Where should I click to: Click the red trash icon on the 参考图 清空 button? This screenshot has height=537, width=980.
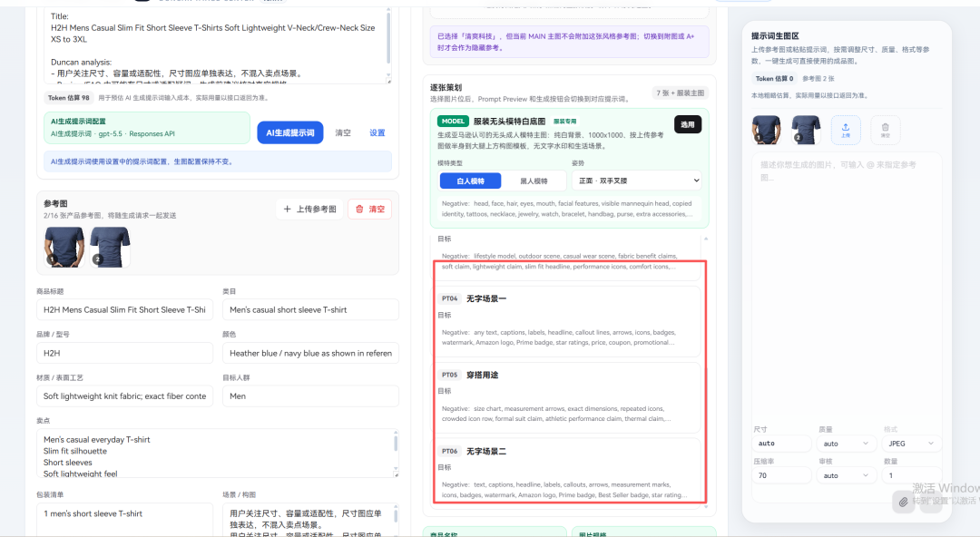(359, 209)
